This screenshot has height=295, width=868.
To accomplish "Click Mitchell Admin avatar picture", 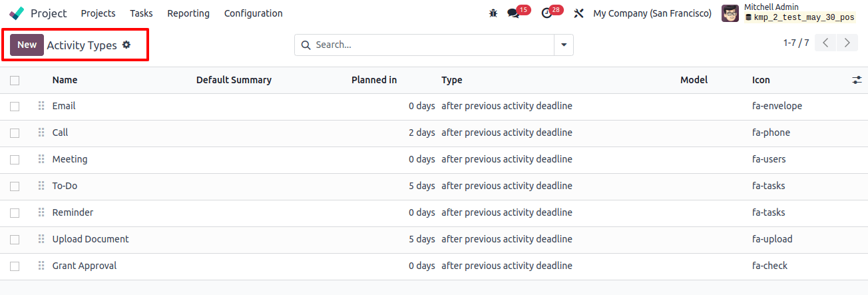I will [730, 13].
